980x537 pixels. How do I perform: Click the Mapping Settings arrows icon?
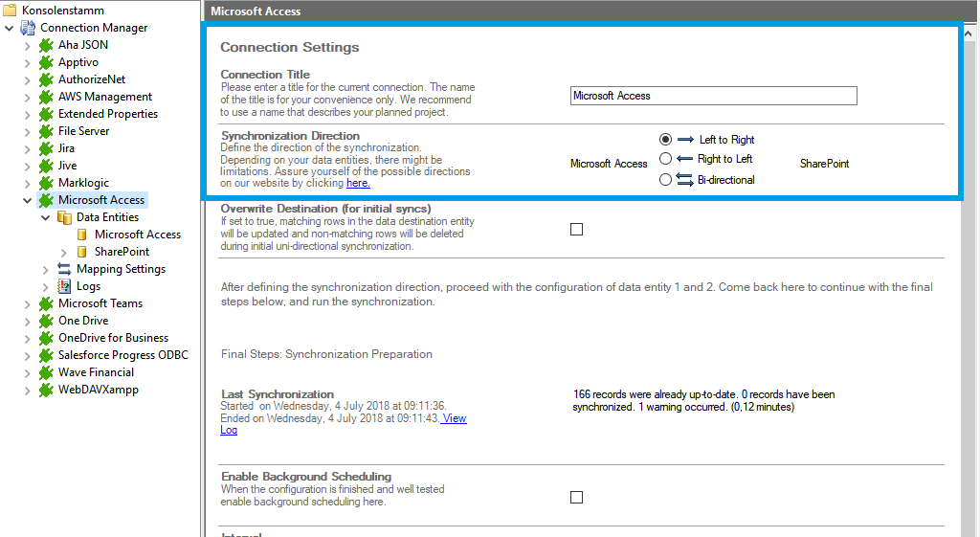pos(64,269)
